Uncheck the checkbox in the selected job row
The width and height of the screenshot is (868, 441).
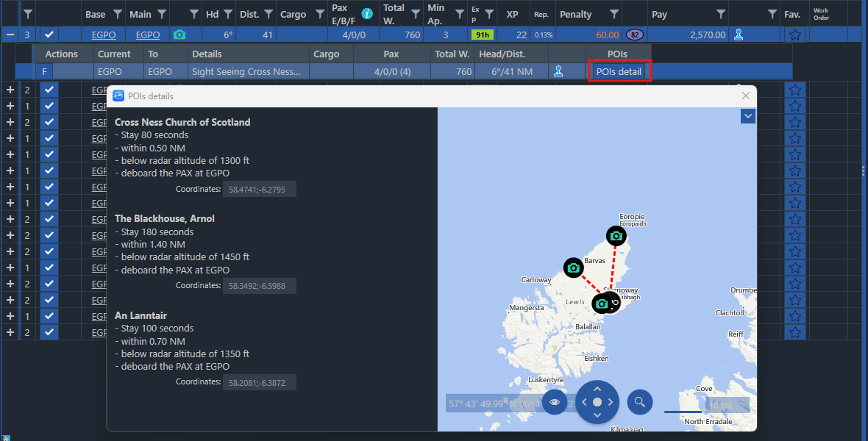click(49, 35)
